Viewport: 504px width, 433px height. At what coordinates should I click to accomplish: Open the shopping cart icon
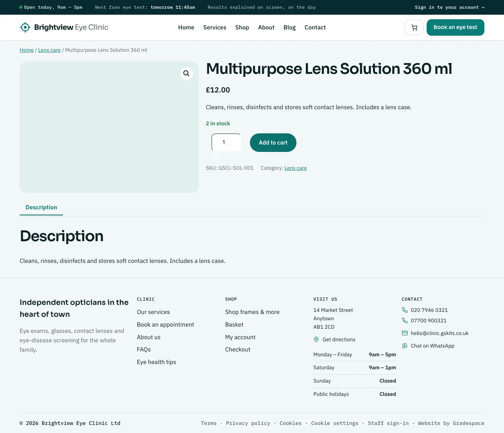pyautogui.click(x=414, y=27)
